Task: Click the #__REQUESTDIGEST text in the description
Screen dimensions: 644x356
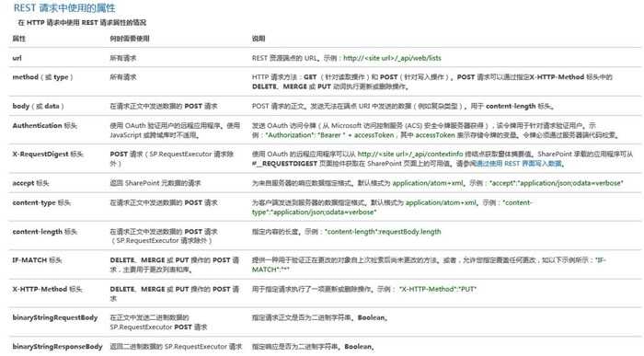Action: coord(284,164)
